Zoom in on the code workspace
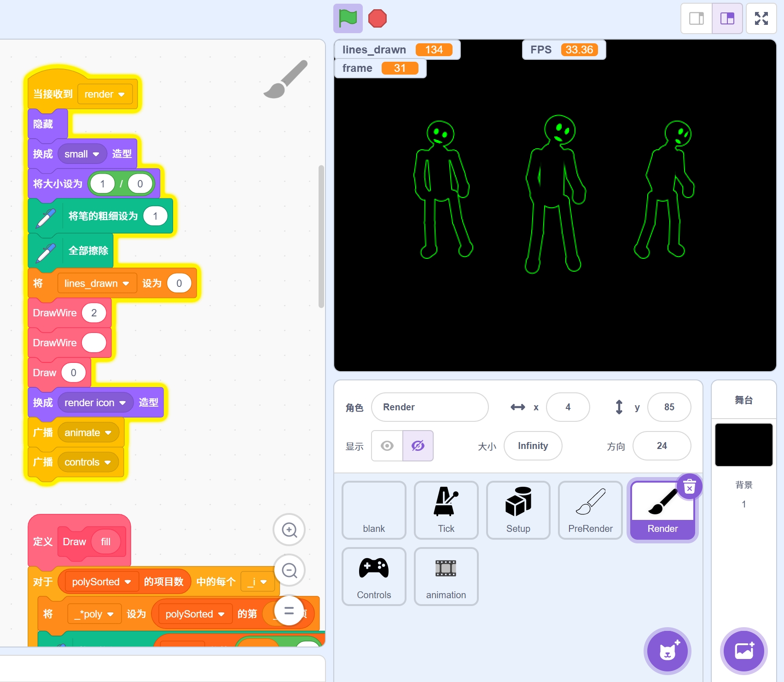 coord(289,530)
